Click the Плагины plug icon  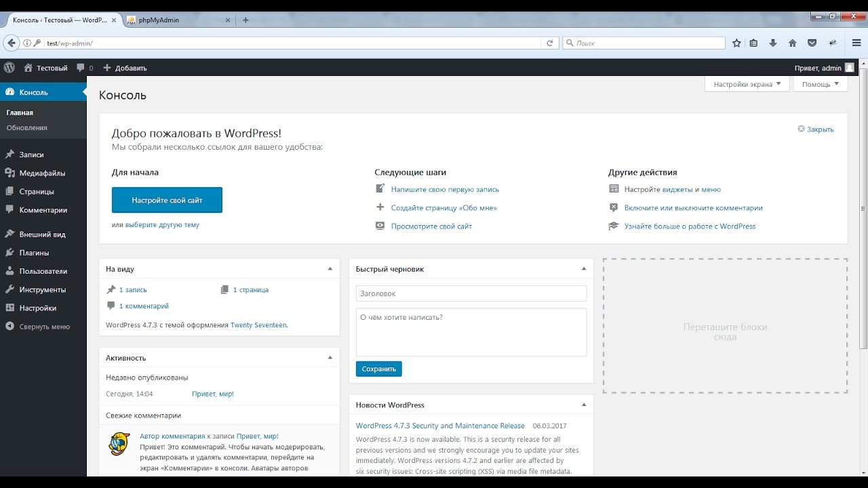tap(9, 253)
